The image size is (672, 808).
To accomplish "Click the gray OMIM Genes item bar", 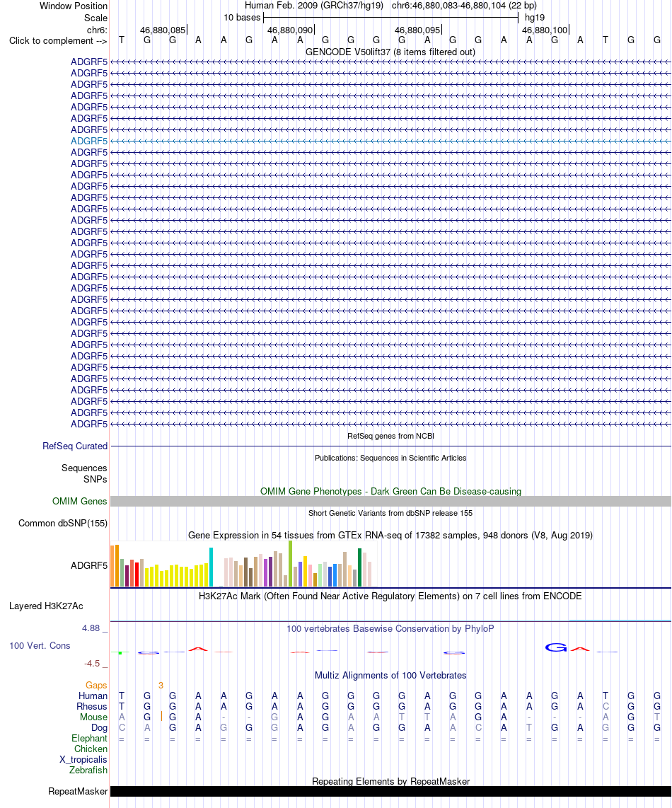I will [390, 502].
